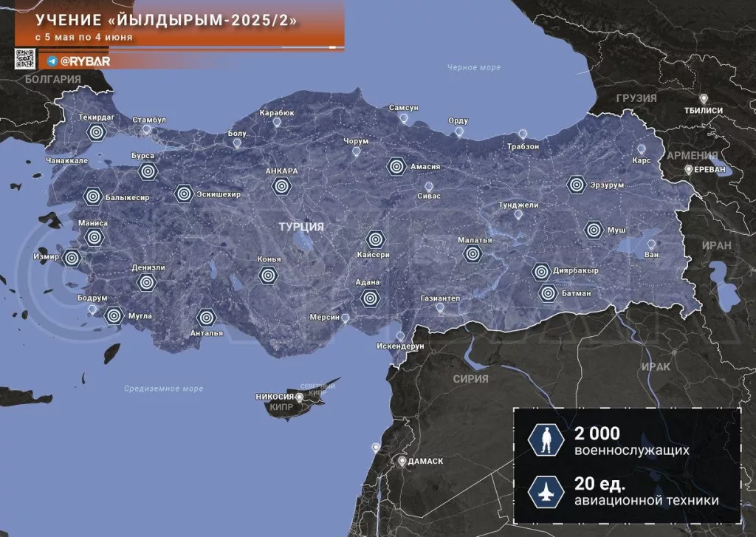This screenshot has height=537, width=756.
Task: Open the @RYBAR channel link
Action: click(x=86, y=61)
